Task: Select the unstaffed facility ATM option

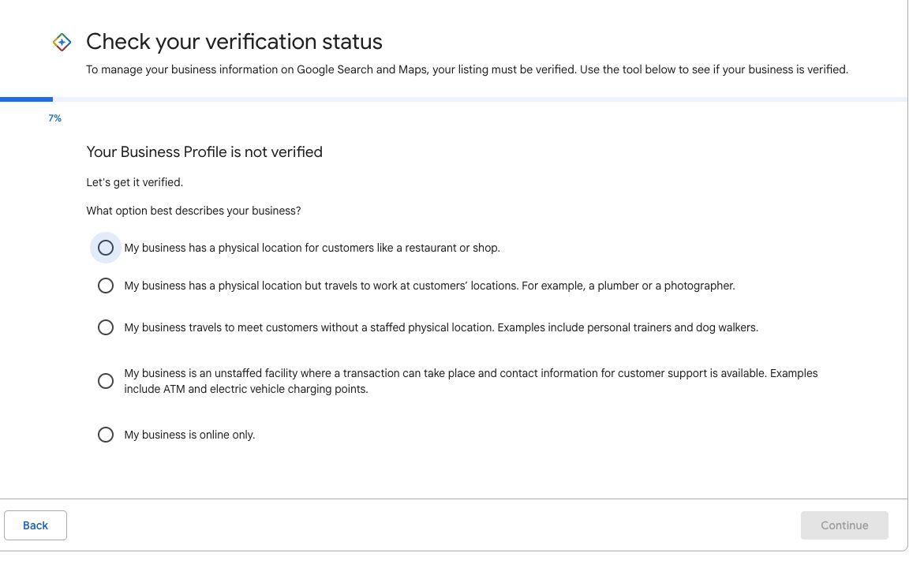Action: pyautogui.click(x=106, y=381)
